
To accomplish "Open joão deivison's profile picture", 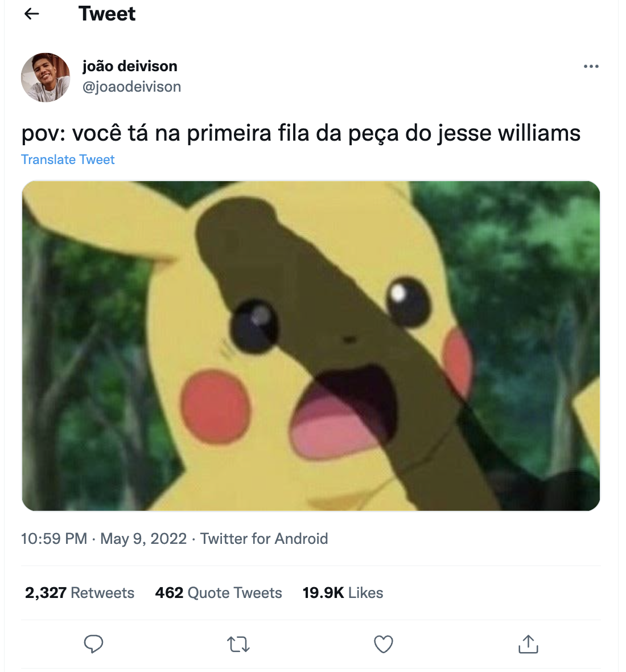I will (46, 77).
